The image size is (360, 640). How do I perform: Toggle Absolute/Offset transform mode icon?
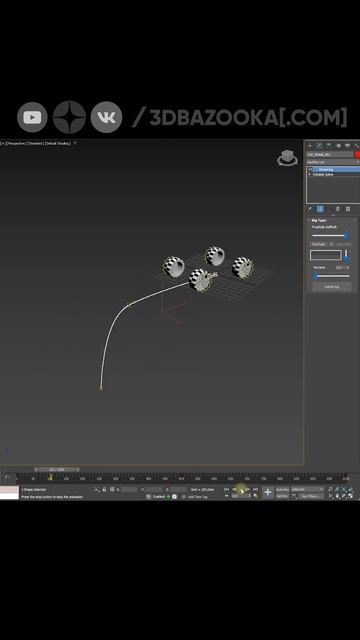(112, 490)
